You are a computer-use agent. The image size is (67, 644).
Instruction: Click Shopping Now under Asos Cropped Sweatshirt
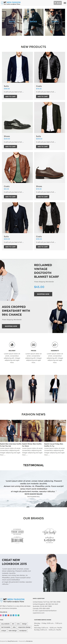tap(11, 326)
